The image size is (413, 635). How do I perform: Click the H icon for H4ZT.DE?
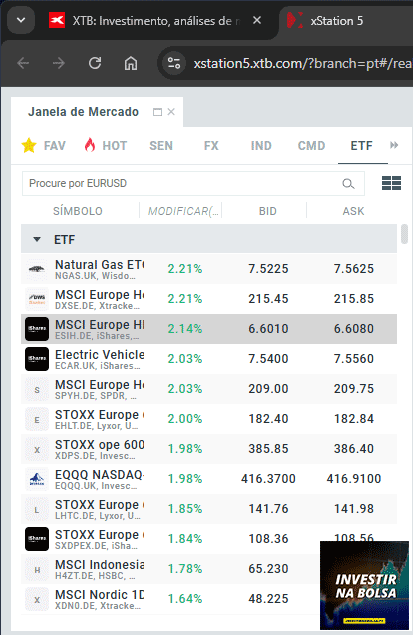pyautogui.click(x=37, y=569)
